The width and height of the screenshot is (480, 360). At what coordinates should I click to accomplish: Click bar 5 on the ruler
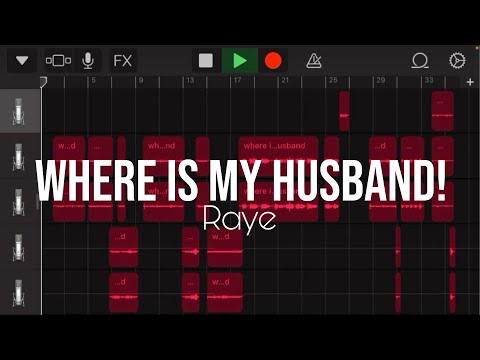[x=93, y=80]
